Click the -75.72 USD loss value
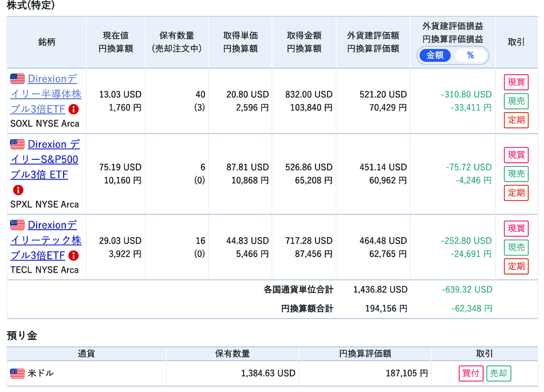The height and width of the screenshot is (392, 544). click(x=468, y=167)
